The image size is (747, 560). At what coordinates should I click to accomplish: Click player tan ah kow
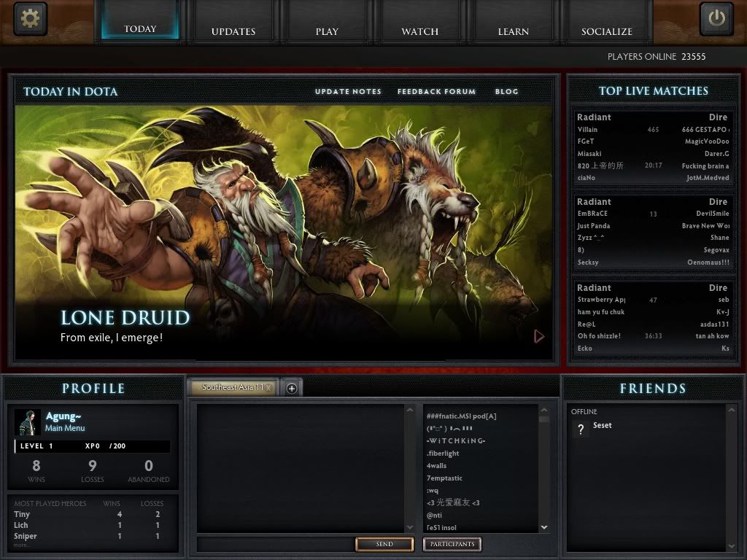(712, 335)
